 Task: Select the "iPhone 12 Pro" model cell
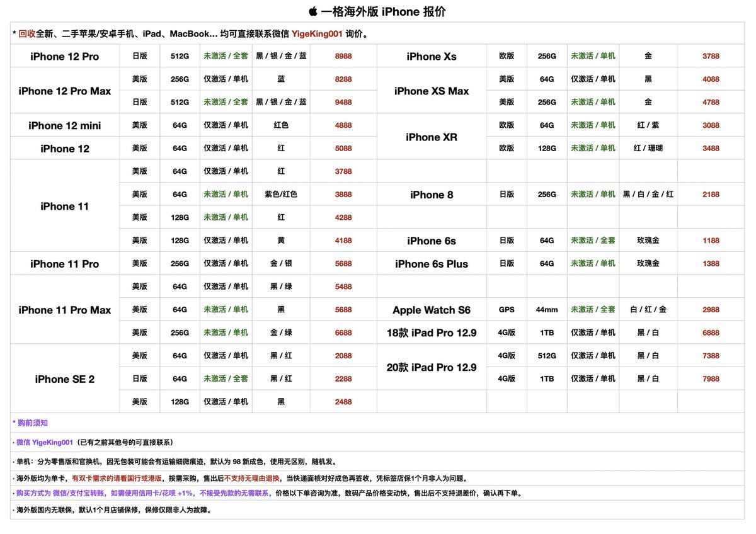65,56
